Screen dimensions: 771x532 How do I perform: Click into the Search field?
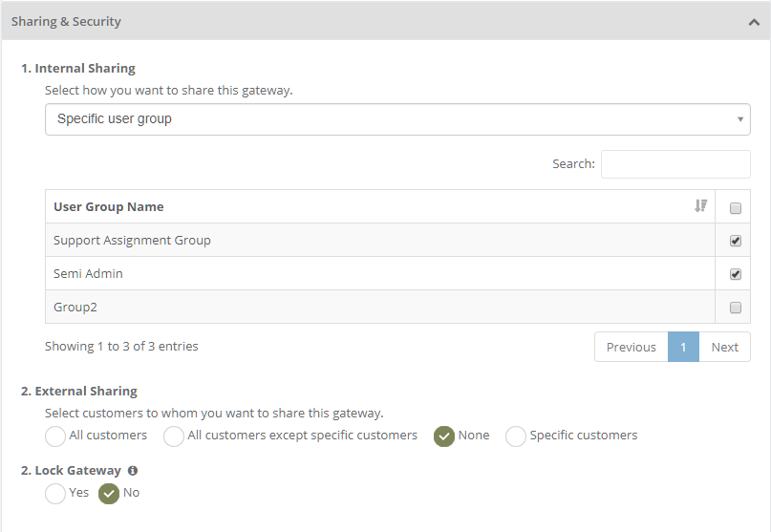pyautogui.click(x=675, y=164)
